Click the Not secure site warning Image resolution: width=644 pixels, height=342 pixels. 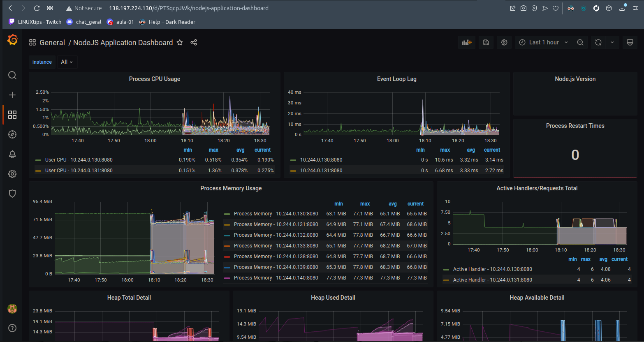pos(84,8)
